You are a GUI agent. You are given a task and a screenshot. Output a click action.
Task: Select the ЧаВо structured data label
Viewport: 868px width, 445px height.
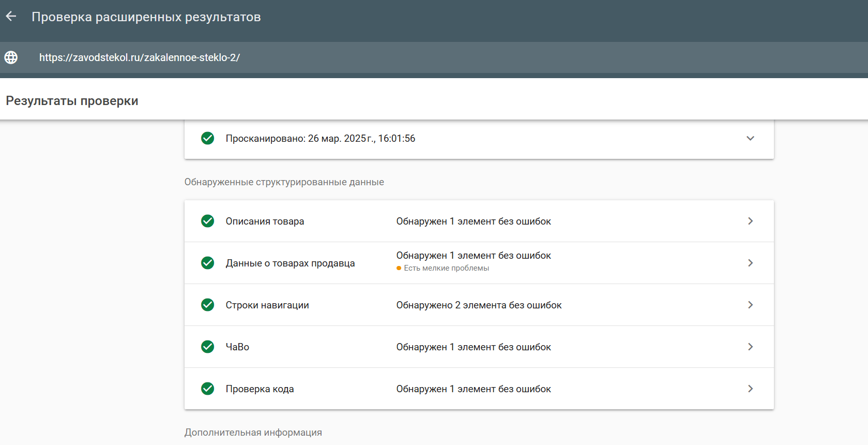tap(237, 347)
